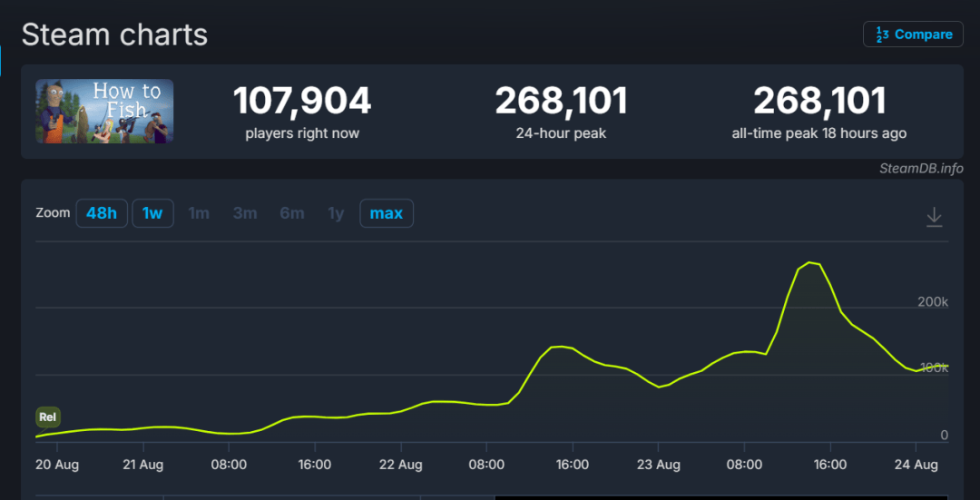Click the Steam charts heading
The image size is (980, 500).
tap(114, 35)
